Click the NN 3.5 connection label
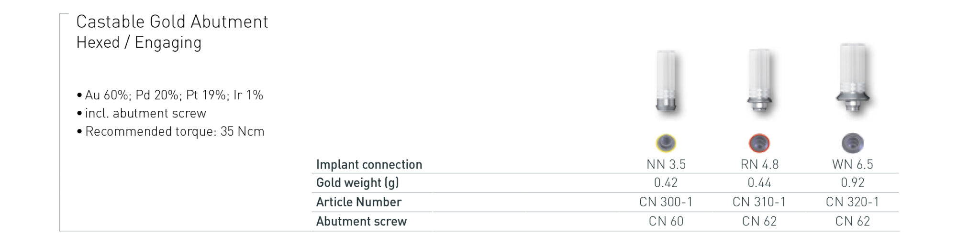Viewport: 980px width, 245px height. 666,165
